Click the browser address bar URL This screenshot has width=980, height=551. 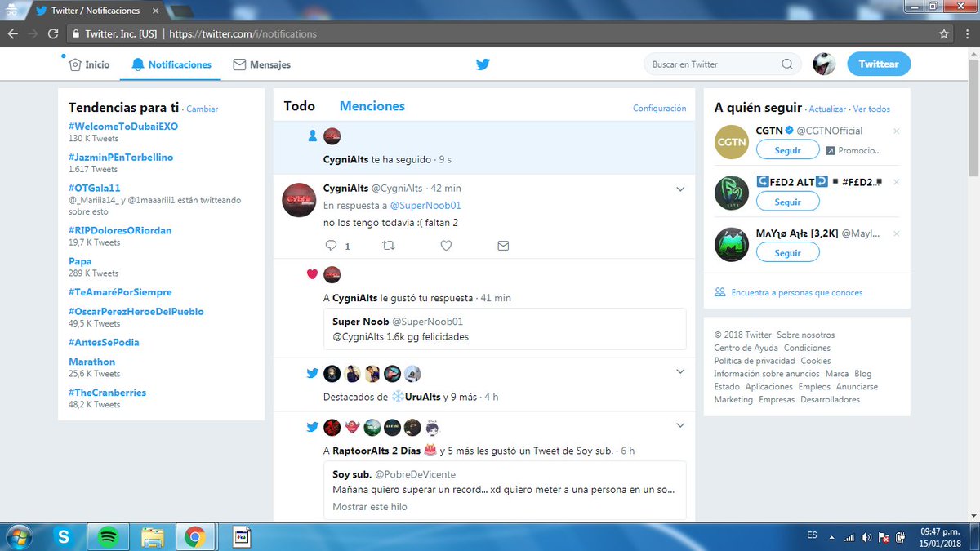pyautogui.click(x=243, y=34)
